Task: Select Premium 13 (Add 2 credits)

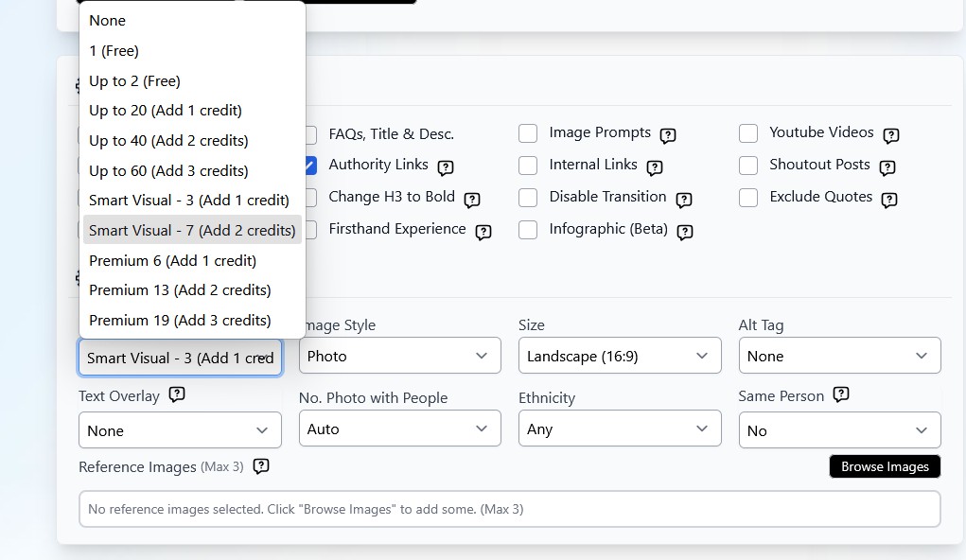Action: pos(192,290)
